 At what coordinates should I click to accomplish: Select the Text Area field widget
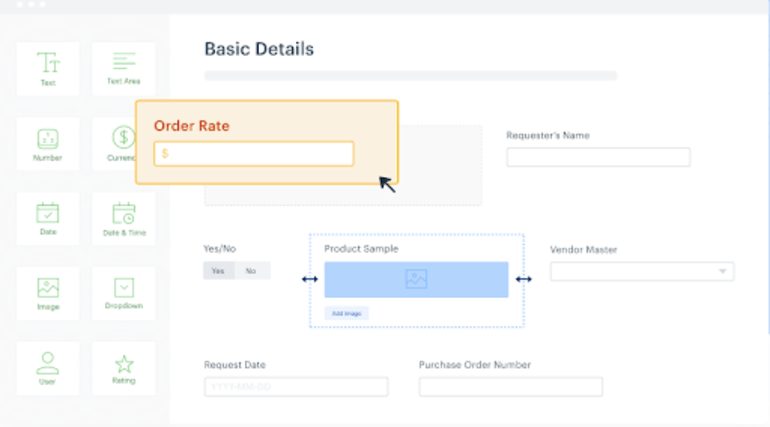124,69
